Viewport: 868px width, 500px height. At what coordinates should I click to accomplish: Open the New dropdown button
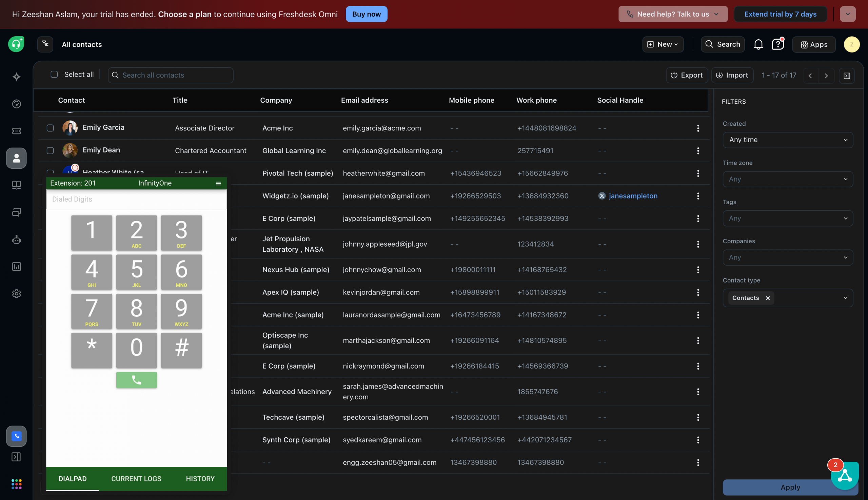(x=663, y=44)
